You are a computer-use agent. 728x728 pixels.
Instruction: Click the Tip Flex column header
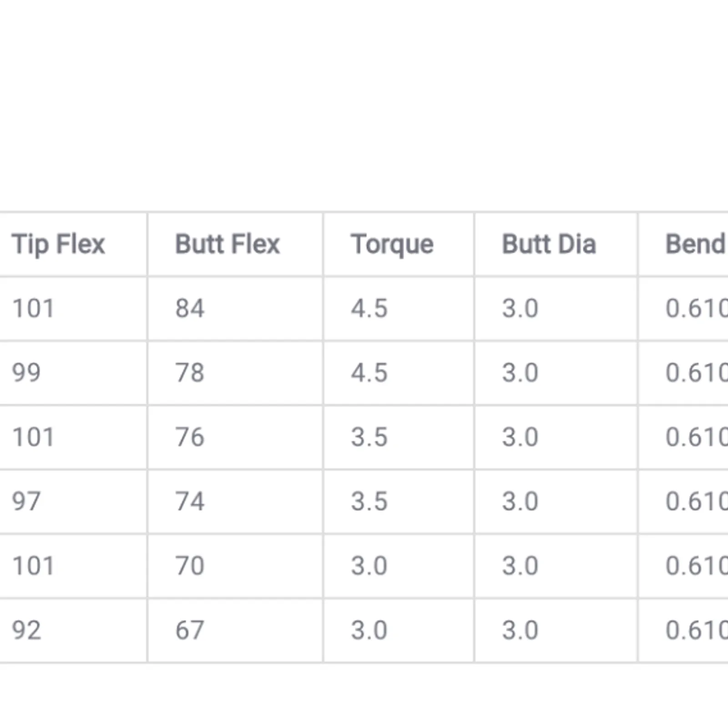[x=58, y=244]
